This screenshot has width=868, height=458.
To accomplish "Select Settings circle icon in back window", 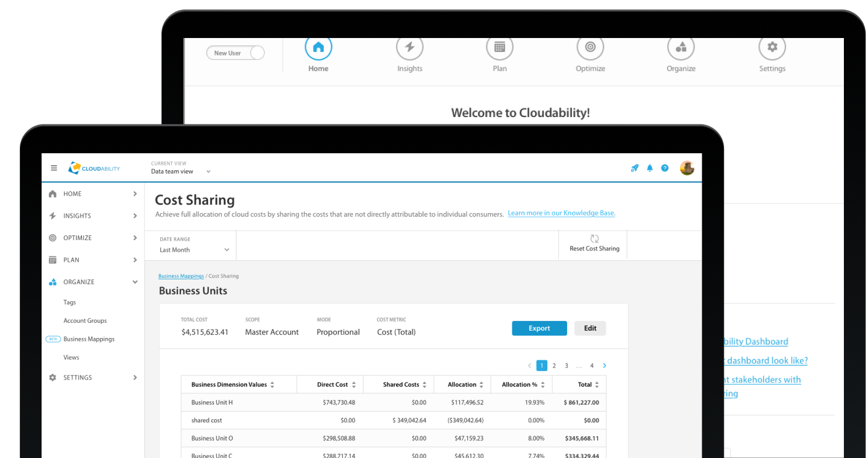I will pyautogui.click(x=772, y=47).
